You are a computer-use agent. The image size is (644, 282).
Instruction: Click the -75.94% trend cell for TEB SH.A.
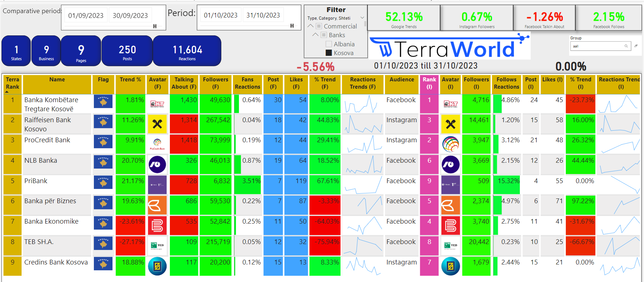[325, 246]
